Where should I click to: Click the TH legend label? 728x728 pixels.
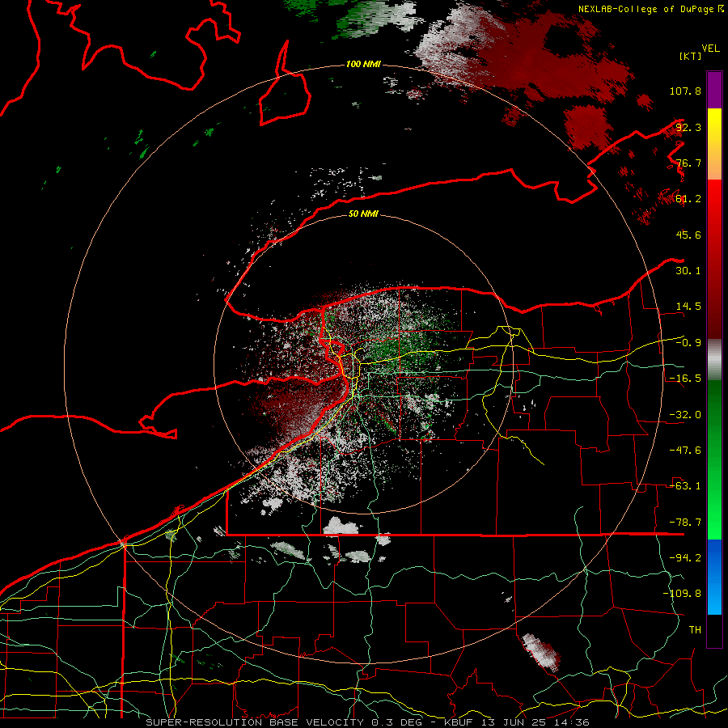[695, 630]
